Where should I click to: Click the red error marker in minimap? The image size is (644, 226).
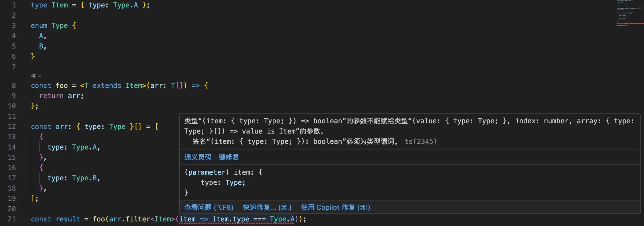(x=636, y=23)
